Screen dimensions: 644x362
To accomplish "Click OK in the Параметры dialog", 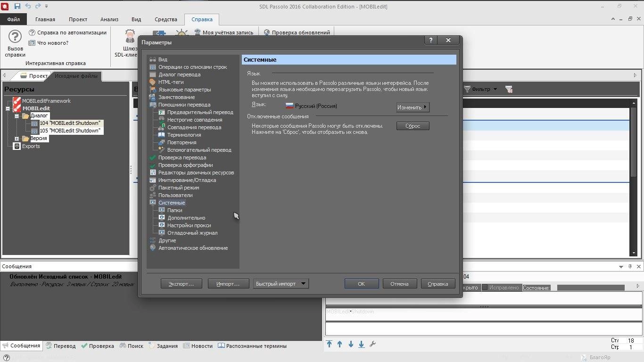I will pyautogui.click(x=362, y=284).
